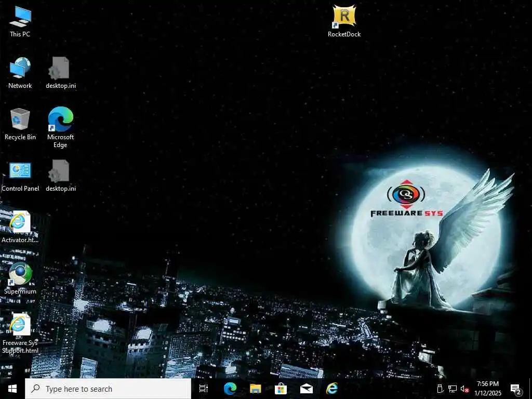The width and height of the screenshot is (532, 399).
Task: Select desktop.ini file beside Network
Action: (61, 73)
